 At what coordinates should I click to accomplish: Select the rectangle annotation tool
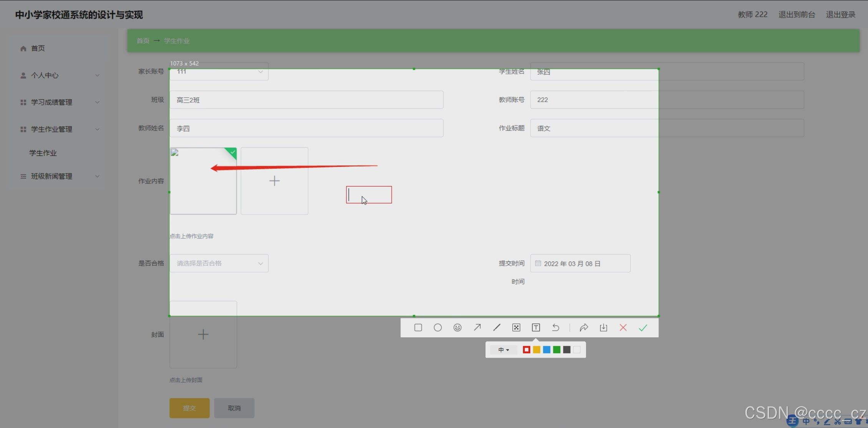point(418,328)
